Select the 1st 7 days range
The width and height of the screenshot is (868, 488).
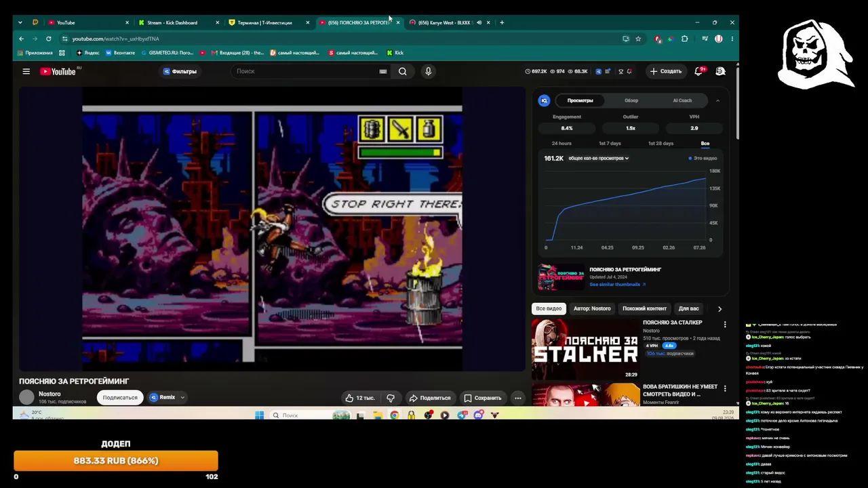tap(610, 144)
